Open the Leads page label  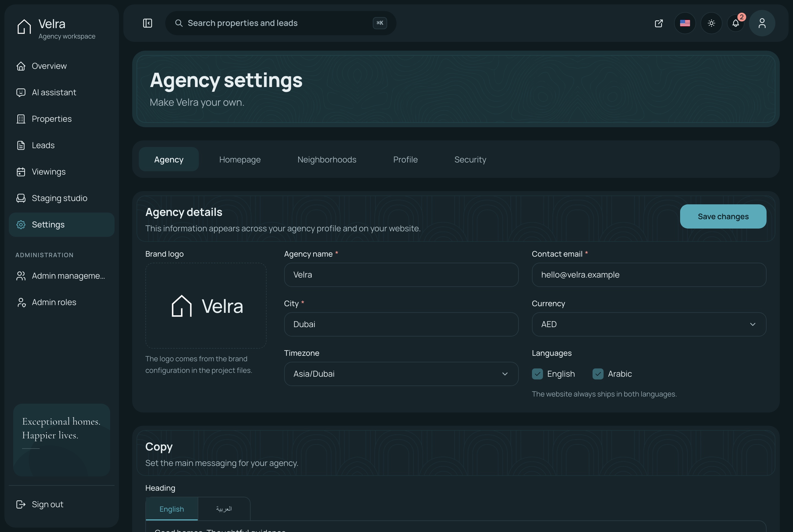[x=43, y=145]
